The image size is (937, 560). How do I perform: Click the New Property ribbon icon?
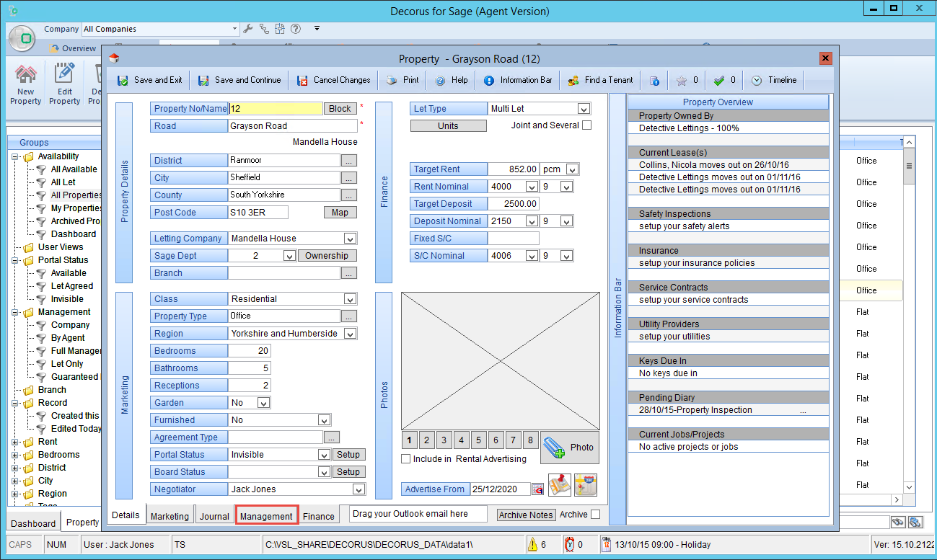click(x=26, y=85)
